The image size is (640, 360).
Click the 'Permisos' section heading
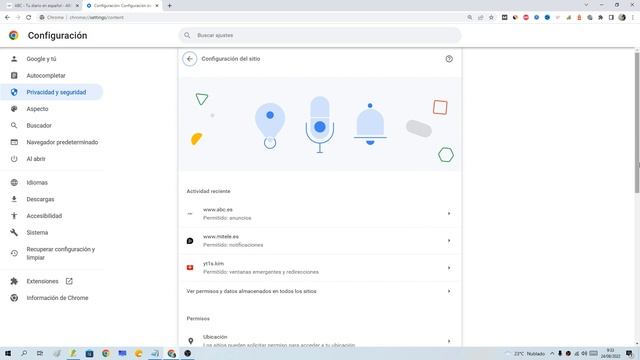[198, 318]
